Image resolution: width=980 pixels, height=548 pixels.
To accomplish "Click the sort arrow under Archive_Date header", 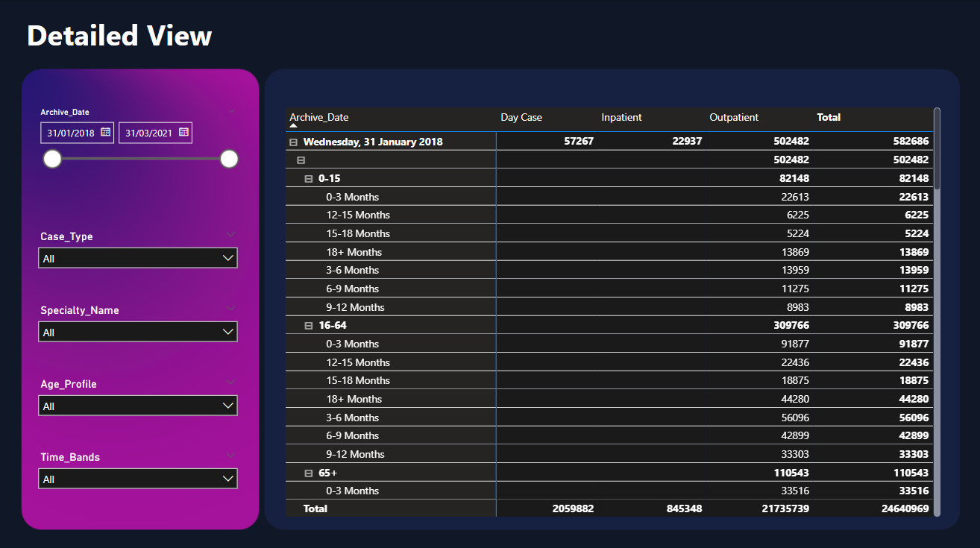I will pyautogui.click(x=293, y=126).
